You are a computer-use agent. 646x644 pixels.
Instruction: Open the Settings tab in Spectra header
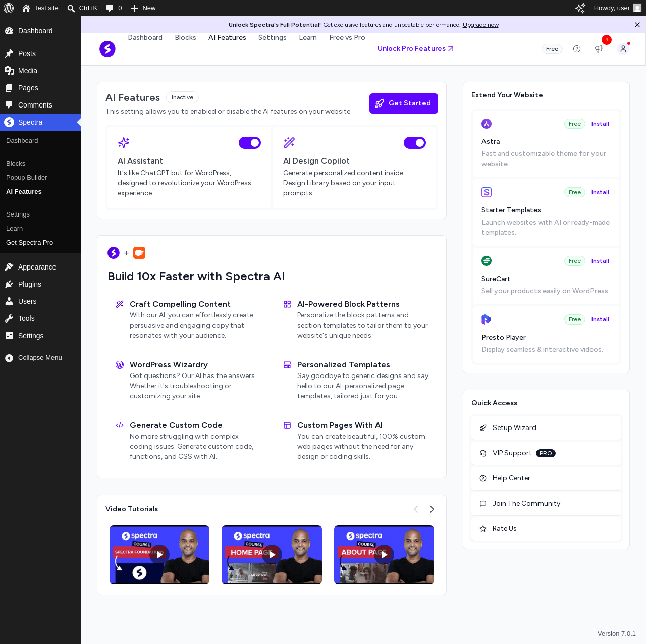pyautogui.click(x=273, y=38)
